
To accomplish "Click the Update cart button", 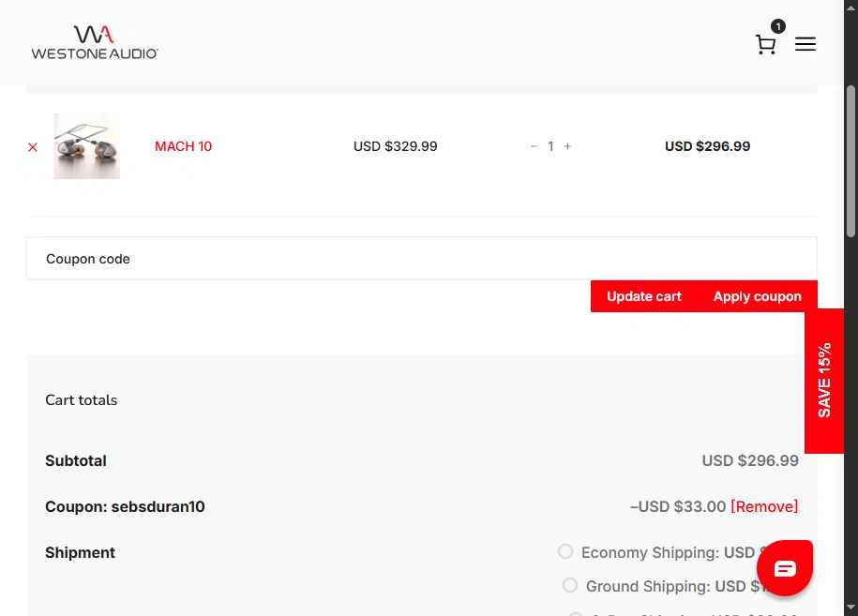I will coord(644,296).
